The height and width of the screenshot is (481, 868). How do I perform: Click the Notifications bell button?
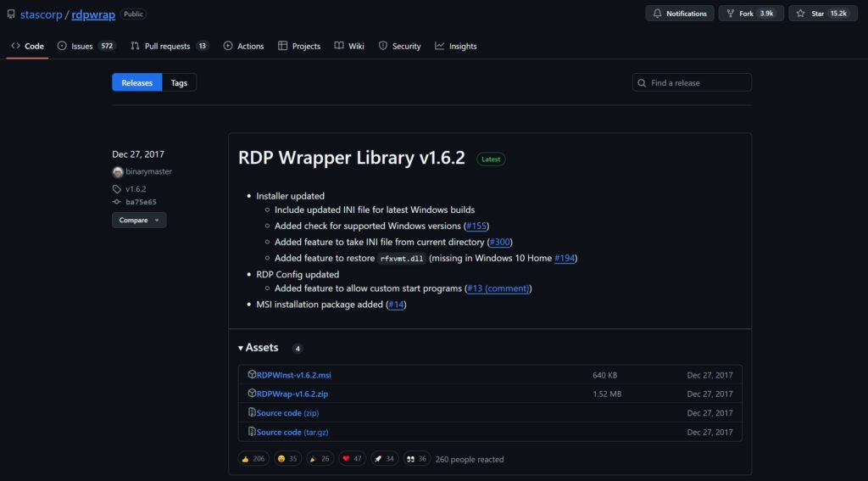(680, 14)
